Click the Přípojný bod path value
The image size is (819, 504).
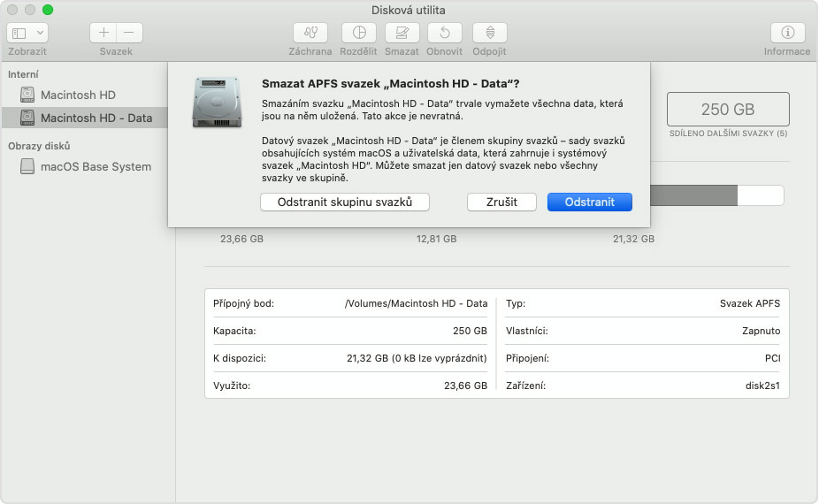coord(416,303)
